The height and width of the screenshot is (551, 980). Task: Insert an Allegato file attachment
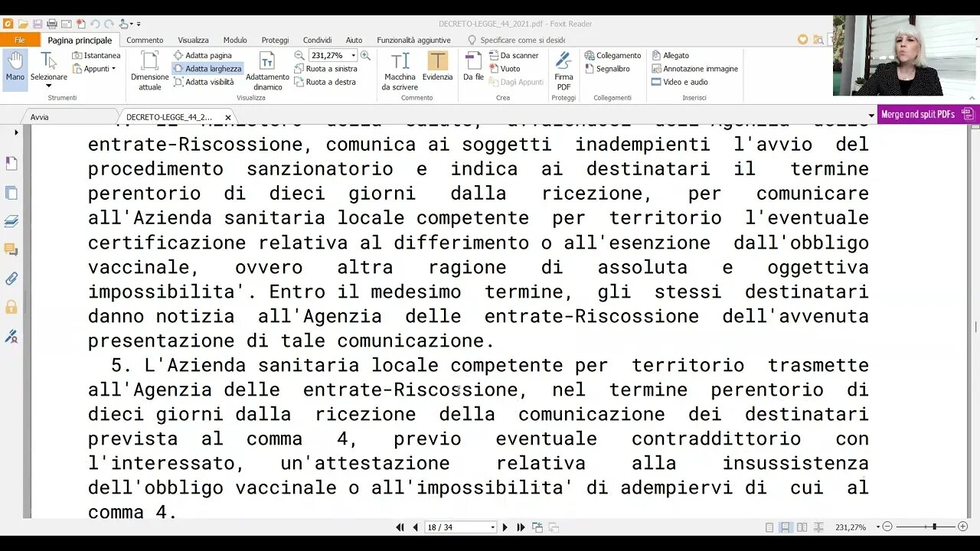[x=671, y=55]
